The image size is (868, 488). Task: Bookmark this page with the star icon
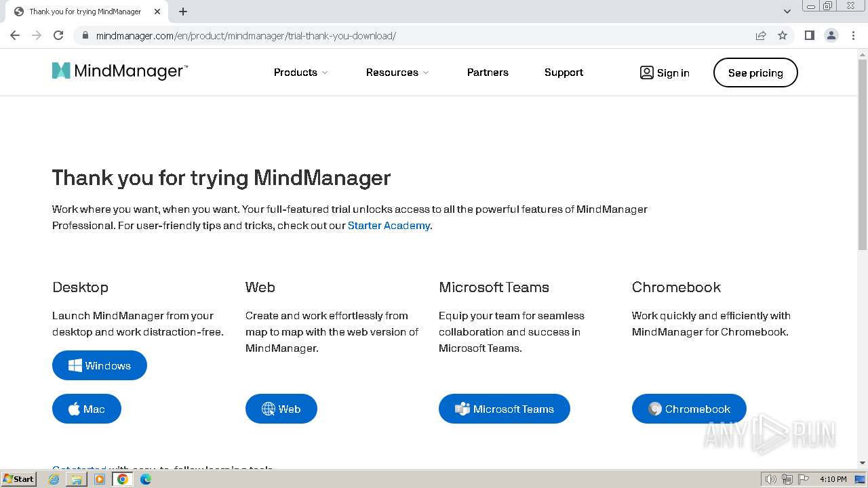click(x=783, y=35)
